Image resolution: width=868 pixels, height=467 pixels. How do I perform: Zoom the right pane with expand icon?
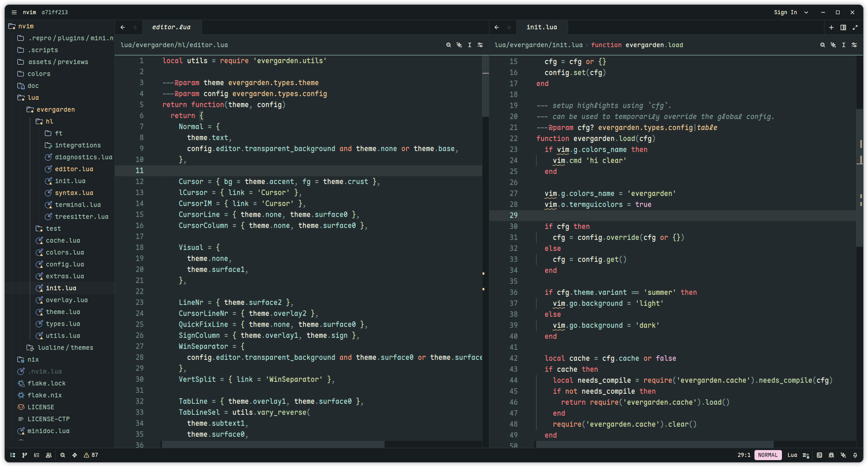coord(855,27)
